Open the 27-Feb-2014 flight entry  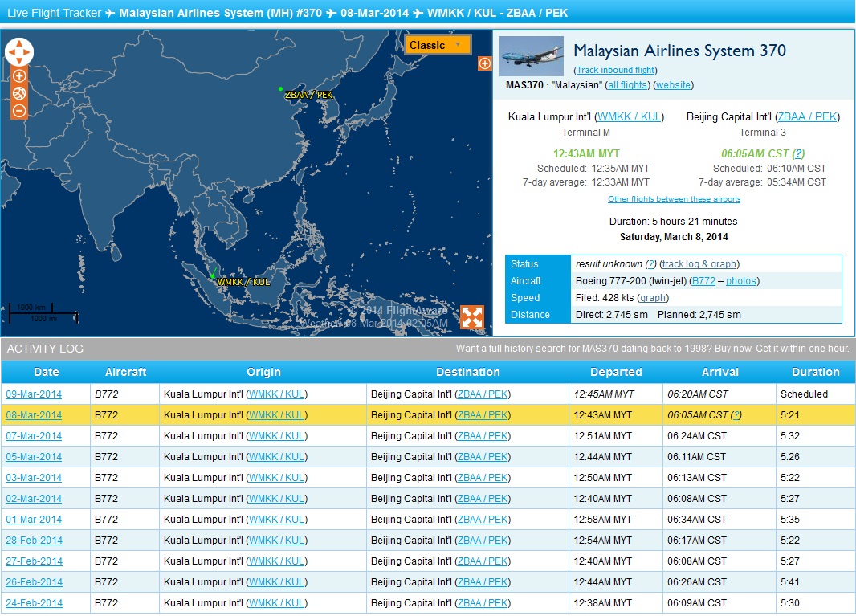[x=34, y=561]
